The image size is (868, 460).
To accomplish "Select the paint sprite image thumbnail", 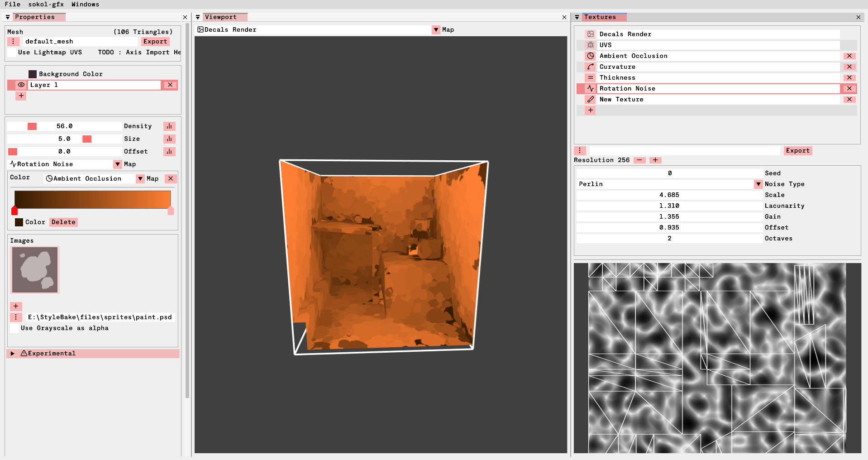I will (x=35, y=270).
